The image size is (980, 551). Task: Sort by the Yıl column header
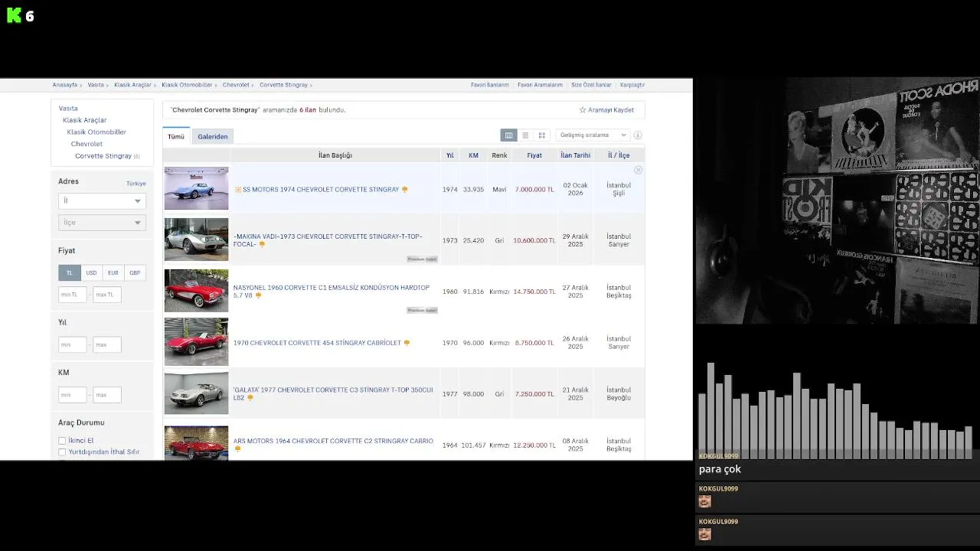[x=450, y=155]
